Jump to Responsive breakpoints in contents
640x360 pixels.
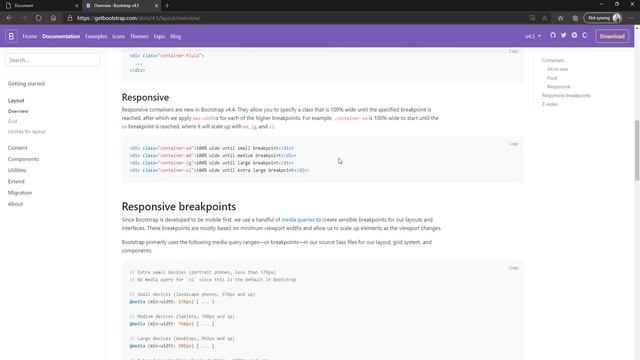click(566, 96)
